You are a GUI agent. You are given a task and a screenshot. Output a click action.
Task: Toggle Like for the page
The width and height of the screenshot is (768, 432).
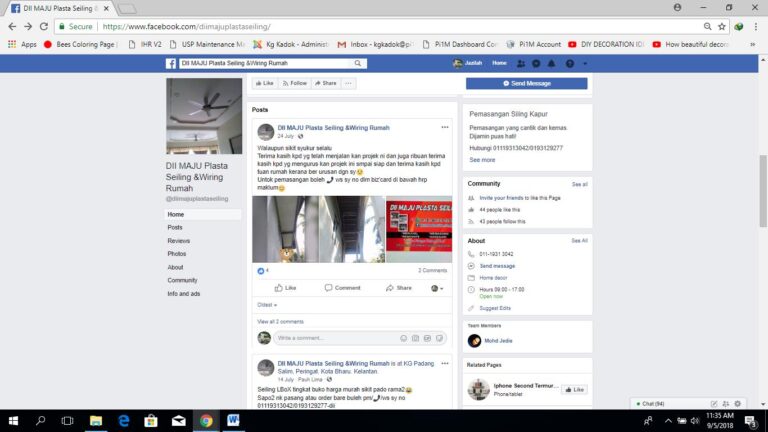click(264, 83)
